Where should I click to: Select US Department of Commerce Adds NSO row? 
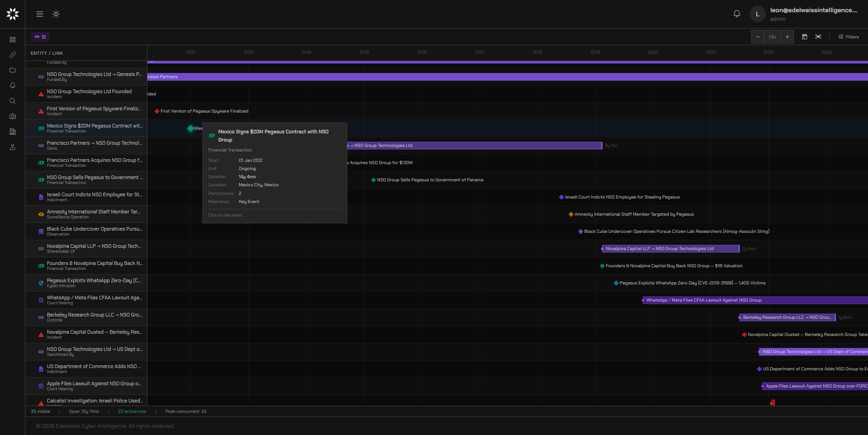[86, 369]
